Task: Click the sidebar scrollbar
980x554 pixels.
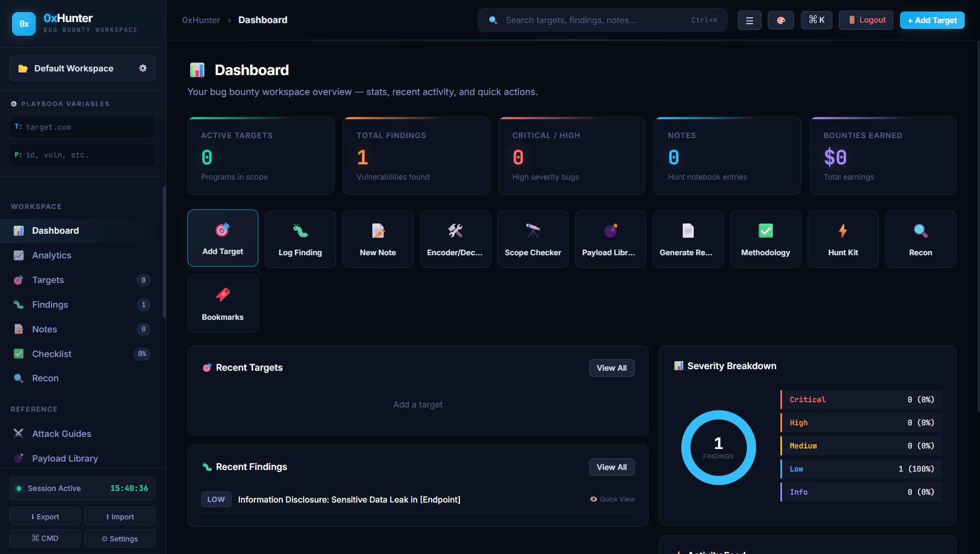Action: tap(164, 252)
